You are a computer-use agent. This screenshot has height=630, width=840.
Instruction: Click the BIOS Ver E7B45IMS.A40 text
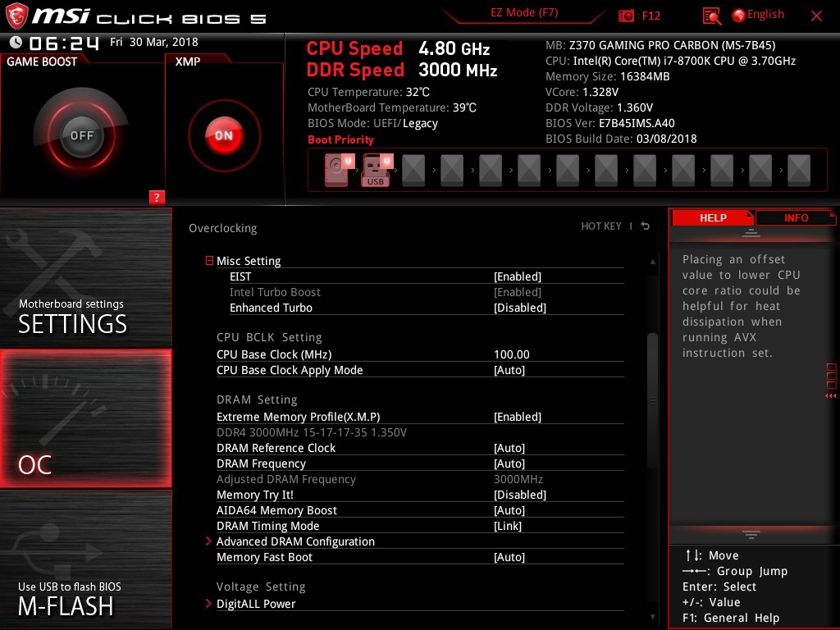(610, 123)
